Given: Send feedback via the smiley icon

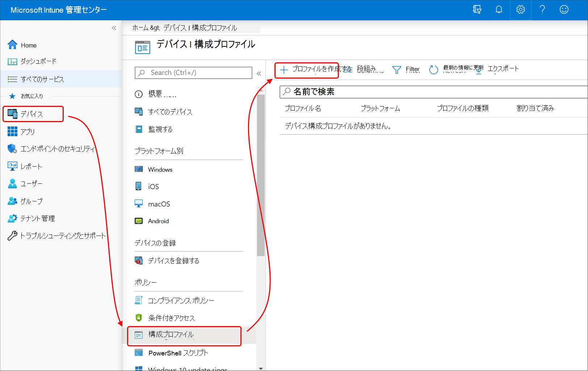Looking at the screenshot, I should 563,9.
